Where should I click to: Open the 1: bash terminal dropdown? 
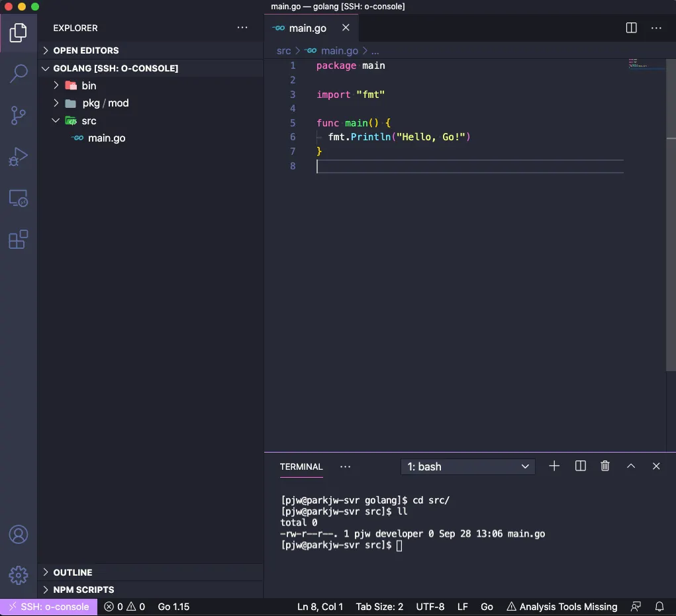click(467, 466)
